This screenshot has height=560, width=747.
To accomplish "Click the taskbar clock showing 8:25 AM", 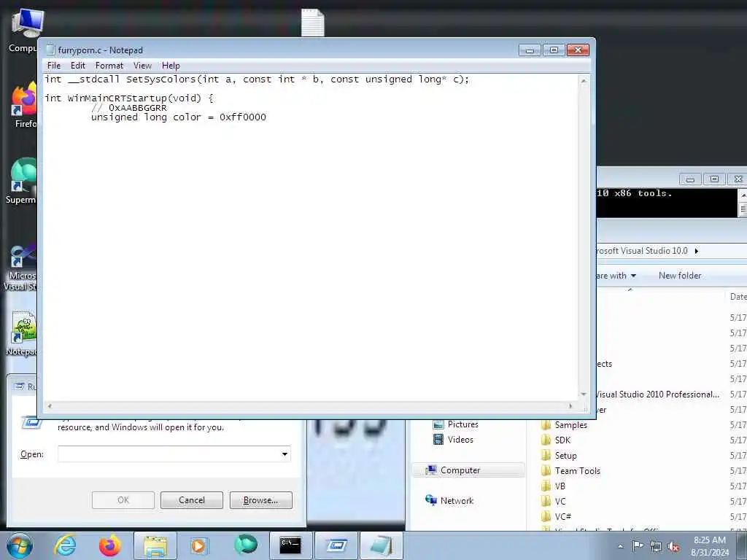I will pyautogui.click(x=709, y=546).
